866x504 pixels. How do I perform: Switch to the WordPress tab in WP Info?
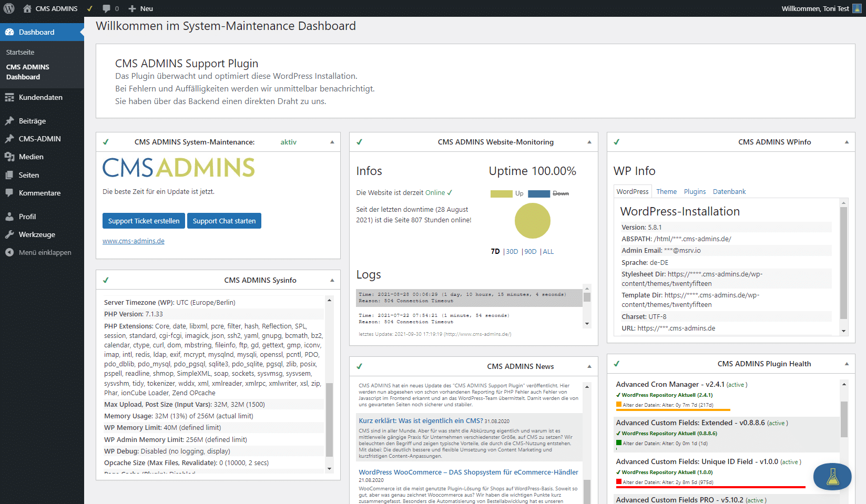click(x=633, y=191)
